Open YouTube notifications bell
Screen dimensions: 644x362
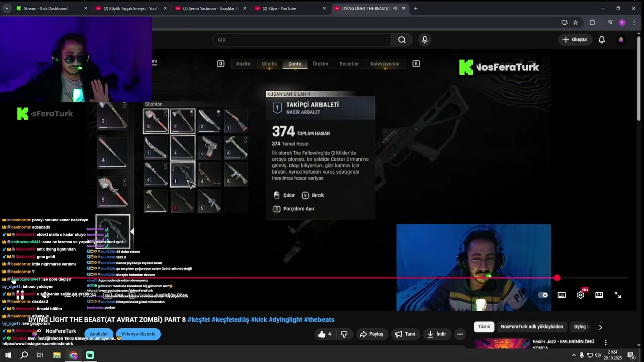point(602,40)
